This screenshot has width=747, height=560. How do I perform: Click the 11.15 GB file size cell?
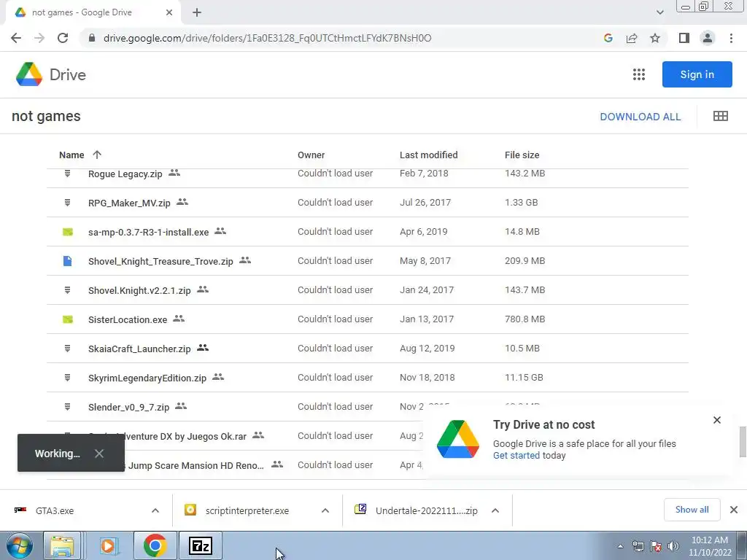tap(524, 378)
